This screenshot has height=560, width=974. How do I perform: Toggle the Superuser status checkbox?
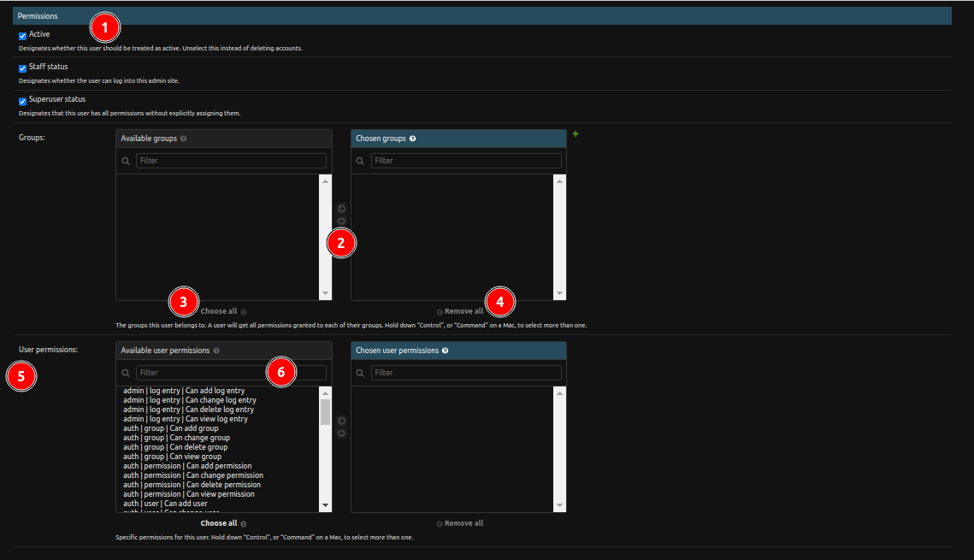coord(22,100)
